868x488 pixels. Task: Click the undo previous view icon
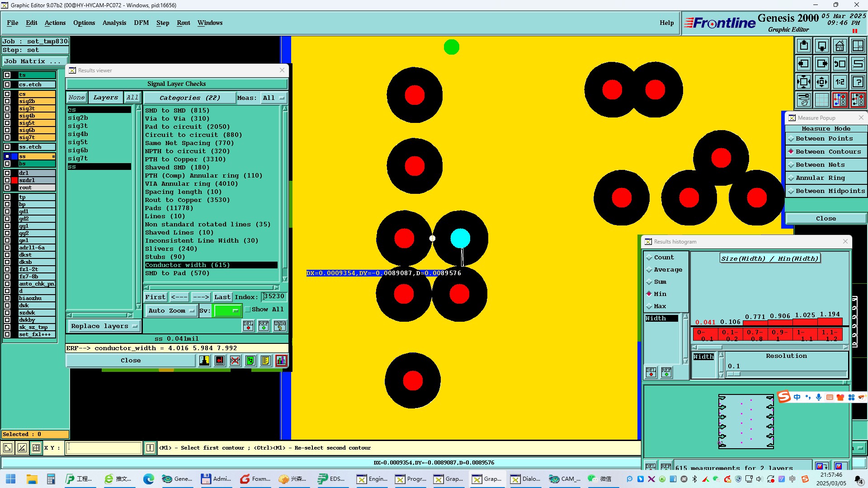click(840, 64)
